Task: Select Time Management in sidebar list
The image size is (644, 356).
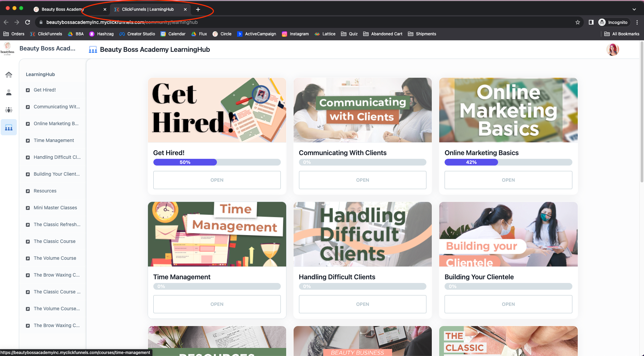Action: point(54,140)
